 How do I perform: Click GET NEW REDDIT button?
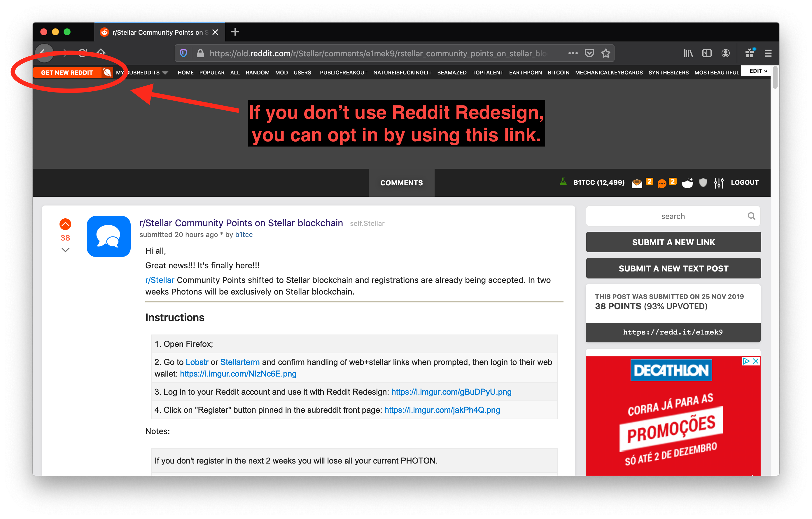[x=66, y=72]
